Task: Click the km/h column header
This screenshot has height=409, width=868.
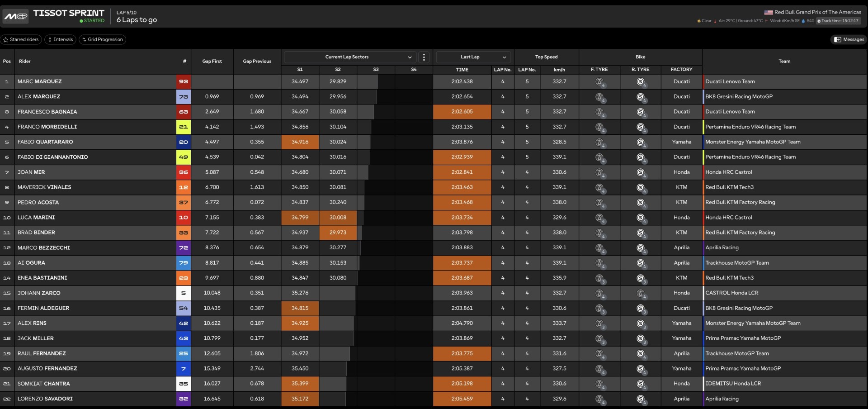Action: click(559, 70)
